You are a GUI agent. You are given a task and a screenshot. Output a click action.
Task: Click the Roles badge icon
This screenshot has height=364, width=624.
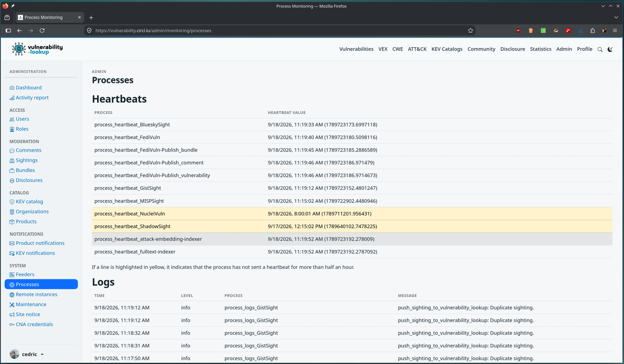coord(12,129)
